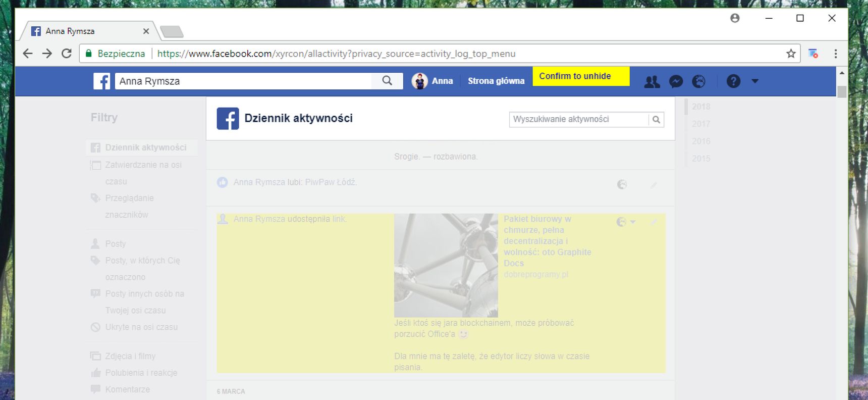Screen dimensions: 868x400
Task: Expand the account dropdown arrow in the blue bar
Action: [x=755, y=81]
